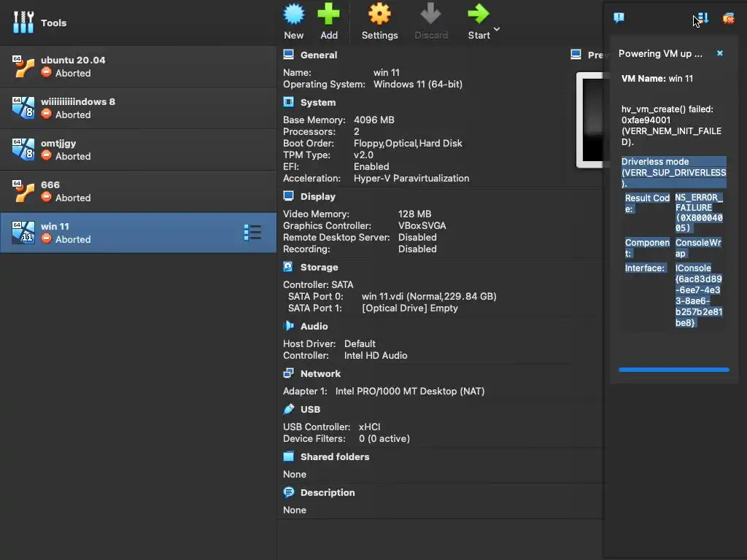The height and width of the screenshot is (560, 747).
Task: Click Boot Order Floppy, Optical, Hard Disk value
Action: tap(408, 144)
